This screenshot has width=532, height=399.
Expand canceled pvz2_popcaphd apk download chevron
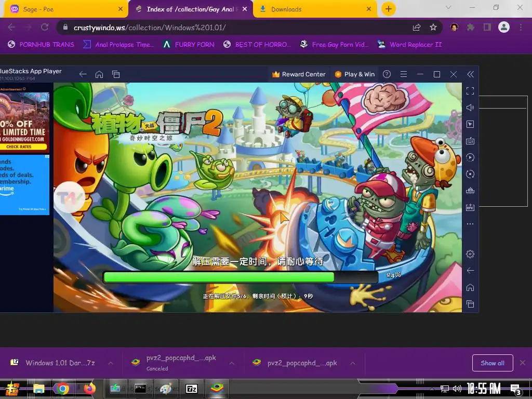[232, 363]
